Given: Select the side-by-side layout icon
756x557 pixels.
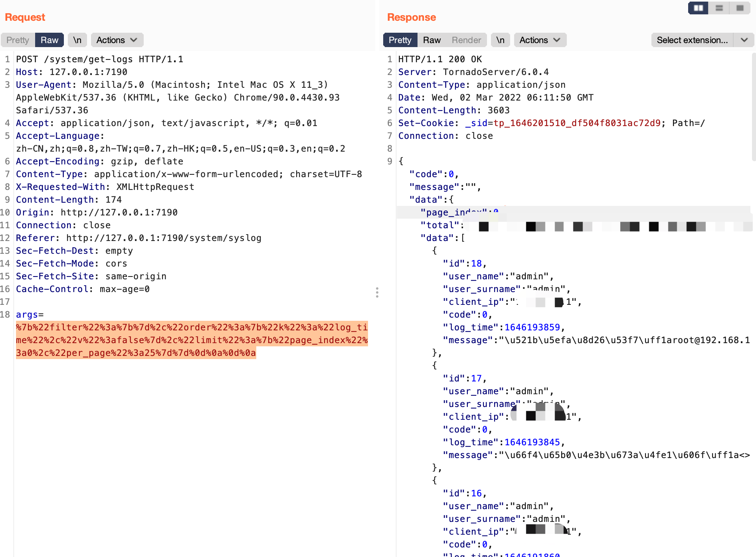Looking at the screenshot, I should [697, 8].
